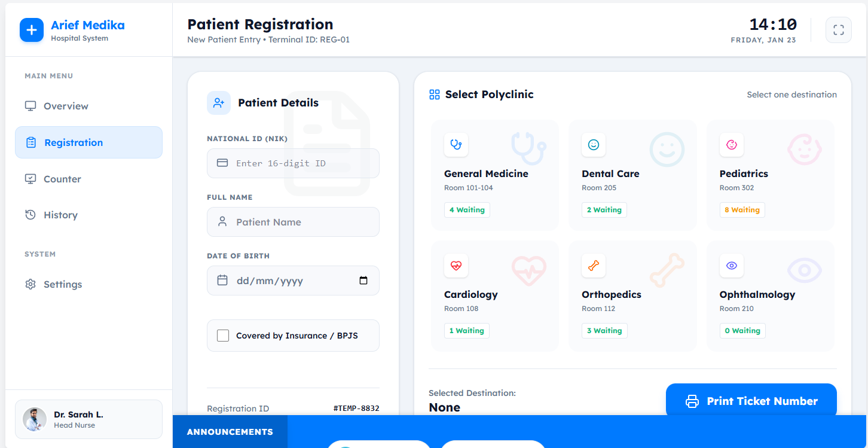
Task: Click the Arief Medika plus logo
Action: [x=32, y=30]
